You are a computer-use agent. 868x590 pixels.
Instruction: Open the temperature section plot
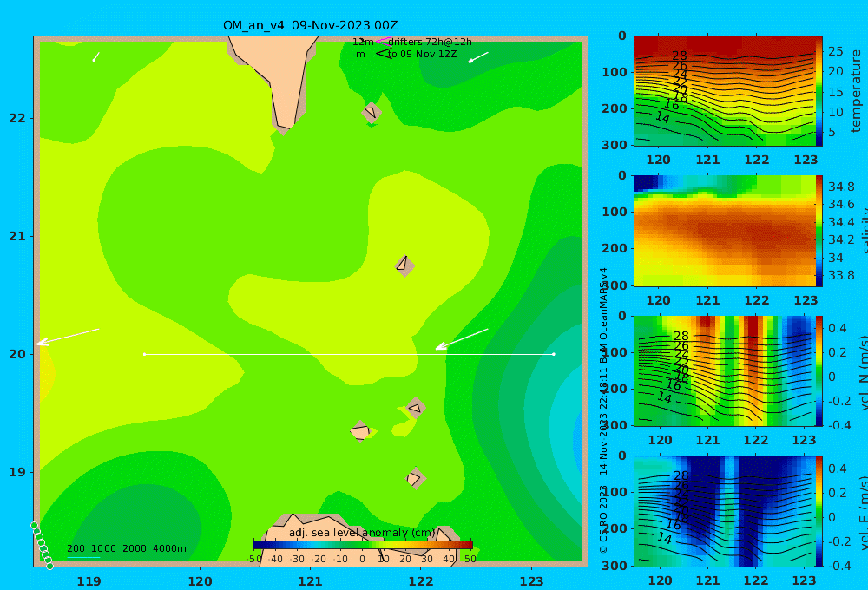click(x=725, y=91)
